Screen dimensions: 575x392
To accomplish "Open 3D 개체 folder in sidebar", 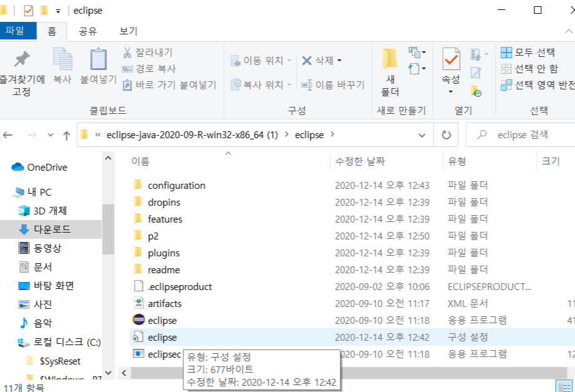I will tap(43, 211).
